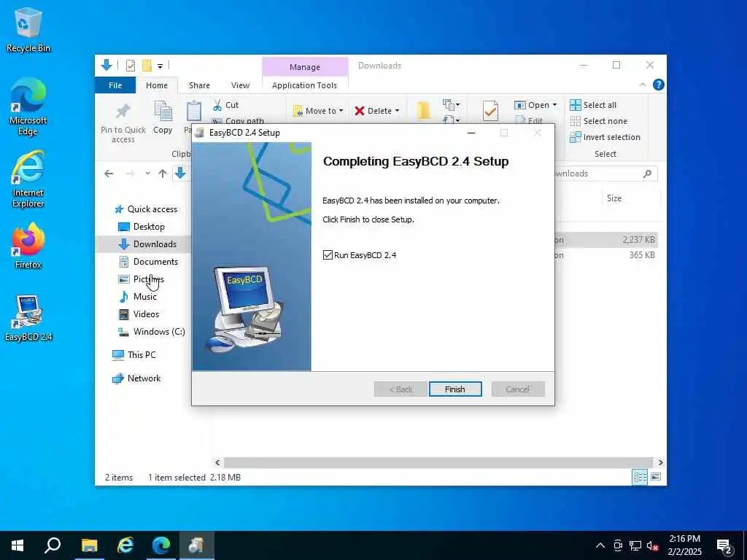The height and width of the screenshot is (560, 747).
Task: Click the Cut scissors icon
Action: [x=217, y=105]
